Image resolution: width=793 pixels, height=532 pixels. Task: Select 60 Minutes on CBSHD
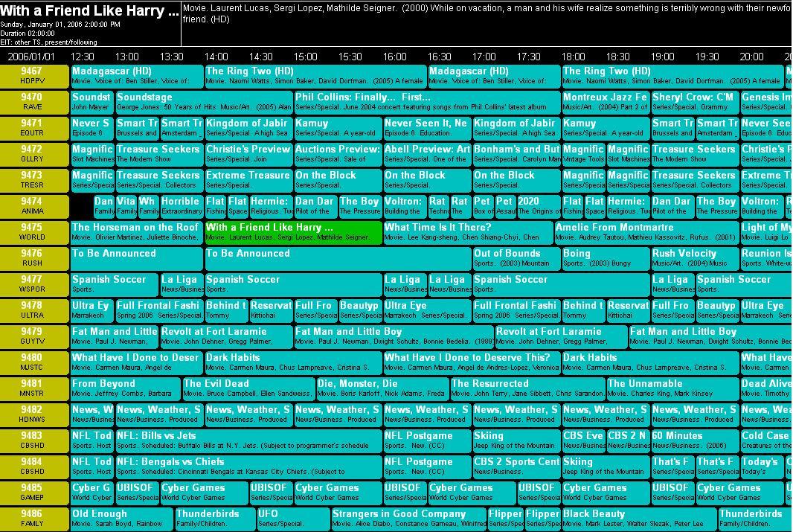tap(695, 440)
